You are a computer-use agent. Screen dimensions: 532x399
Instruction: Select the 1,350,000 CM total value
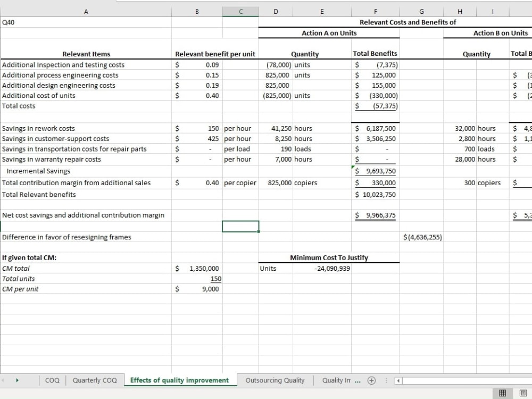(x=197, y=268)
